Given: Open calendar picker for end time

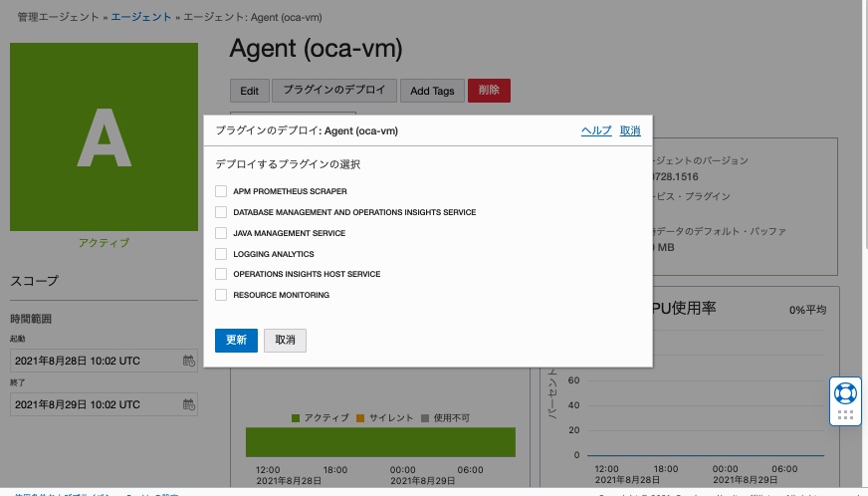Looking at the screenshot, I should (189, 404).
